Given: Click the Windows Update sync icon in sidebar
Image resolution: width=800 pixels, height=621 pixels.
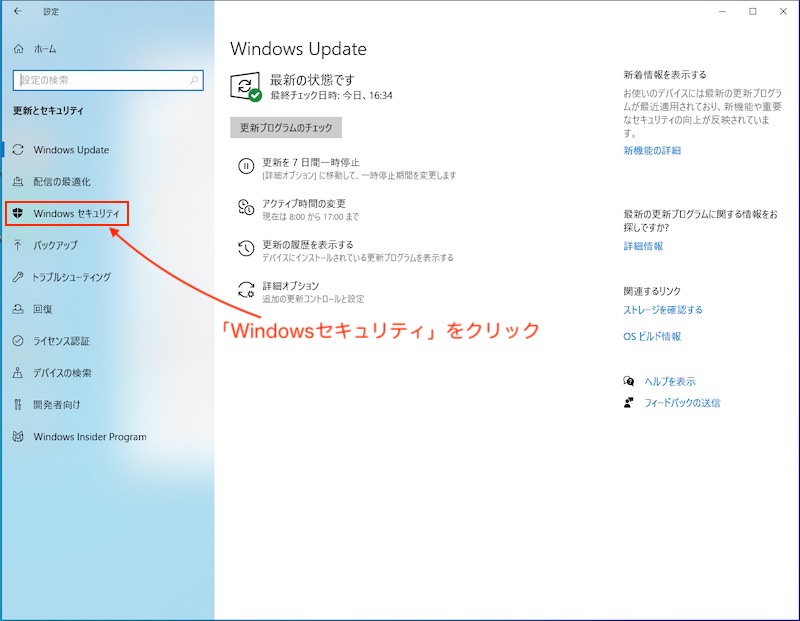Looking at the screenshot, I should tap(18, 150).
